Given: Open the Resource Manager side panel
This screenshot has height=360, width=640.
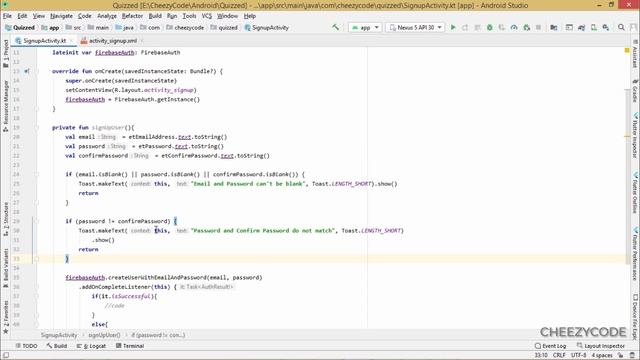Looking at the screenshot, I should tap(6, 106).
